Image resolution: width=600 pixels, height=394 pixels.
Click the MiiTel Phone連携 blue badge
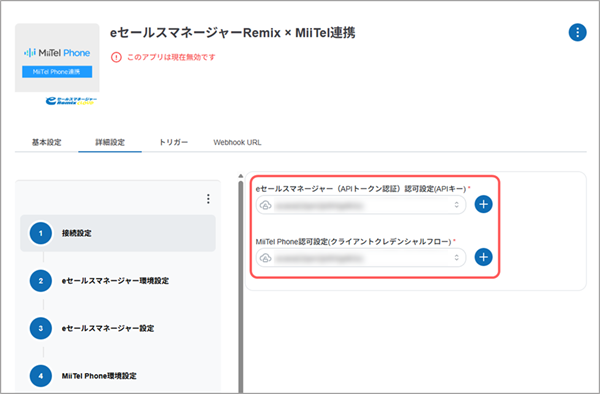[x=57, y=72]
